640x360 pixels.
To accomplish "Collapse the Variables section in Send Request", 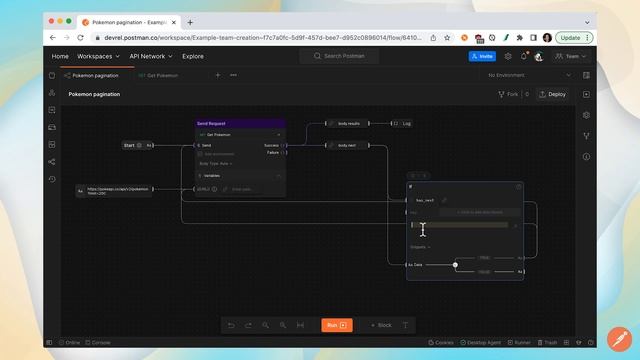I will click(x=278, y=176).
